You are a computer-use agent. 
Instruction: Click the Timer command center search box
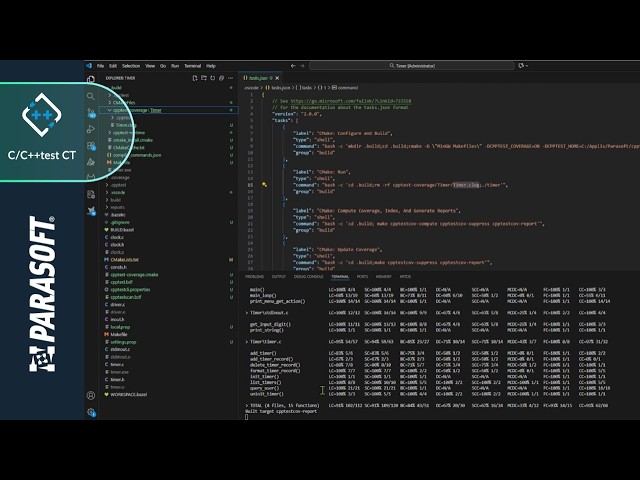411,66
